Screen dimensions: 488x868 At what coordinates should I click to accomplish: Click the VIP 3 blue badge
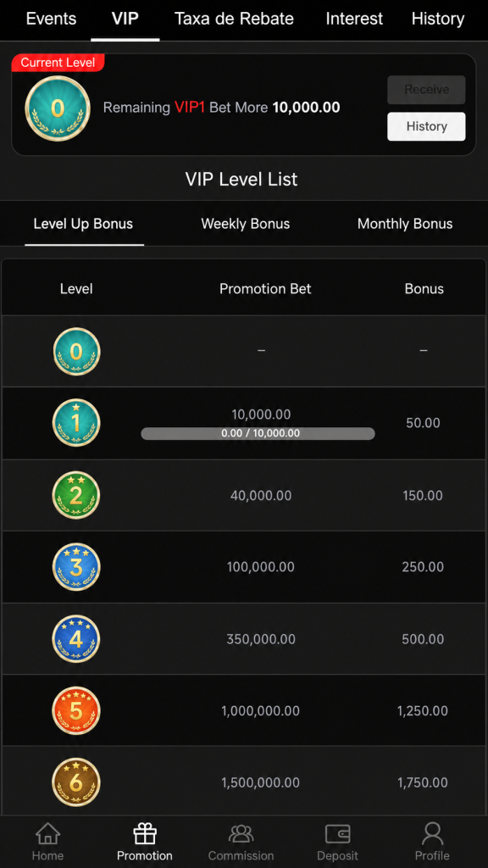tap(76, 567)
